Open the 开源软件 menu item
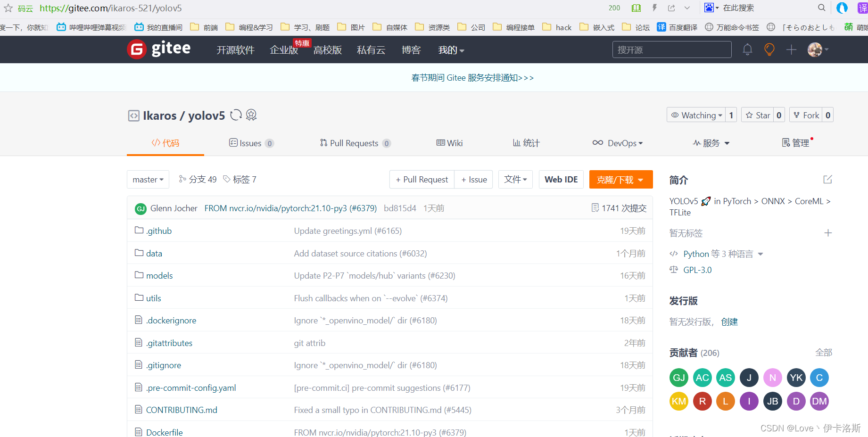 coord(235,50)
